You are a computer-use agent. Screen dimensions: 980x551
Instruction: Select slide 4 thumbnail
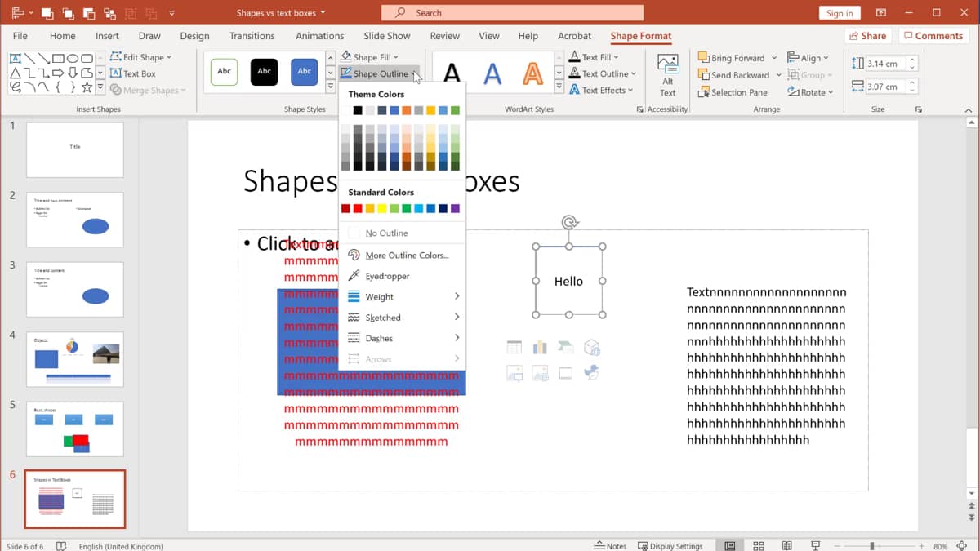point(75,359)
